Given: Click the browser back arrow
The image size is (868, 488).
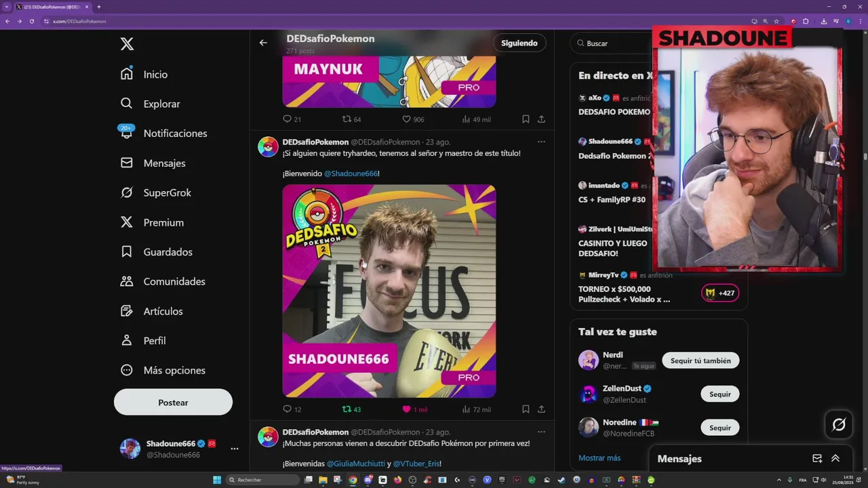Looking at the screenshot, I should tap(7, 21).
